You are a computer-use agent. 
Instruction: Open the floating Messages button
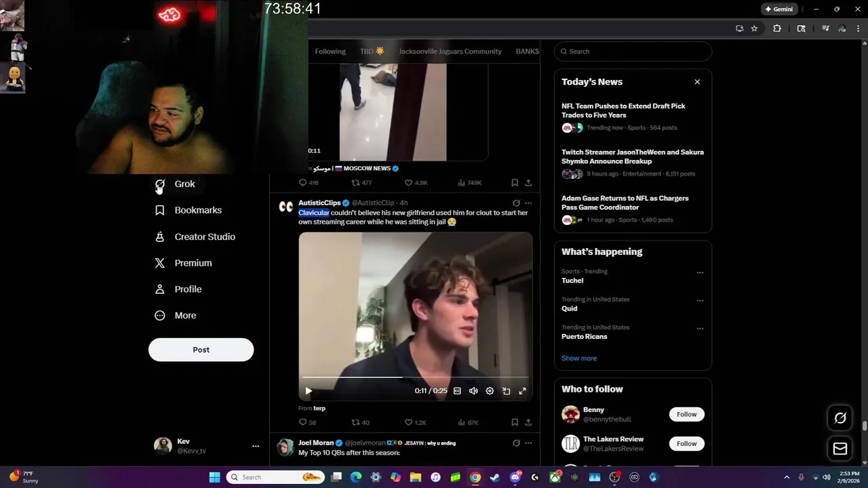pos(840,449)
